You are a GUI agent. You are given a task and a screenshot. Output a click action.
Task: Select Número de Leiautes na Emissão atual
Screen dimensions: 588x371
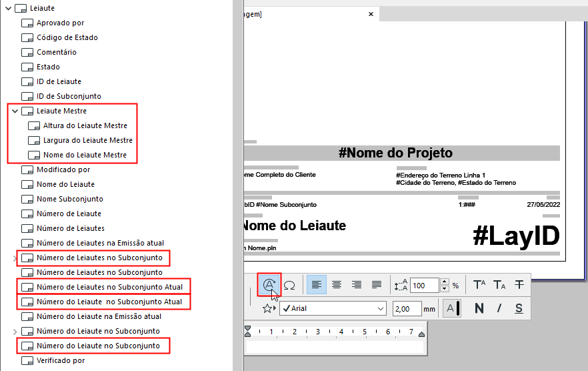tap(100, 244)
